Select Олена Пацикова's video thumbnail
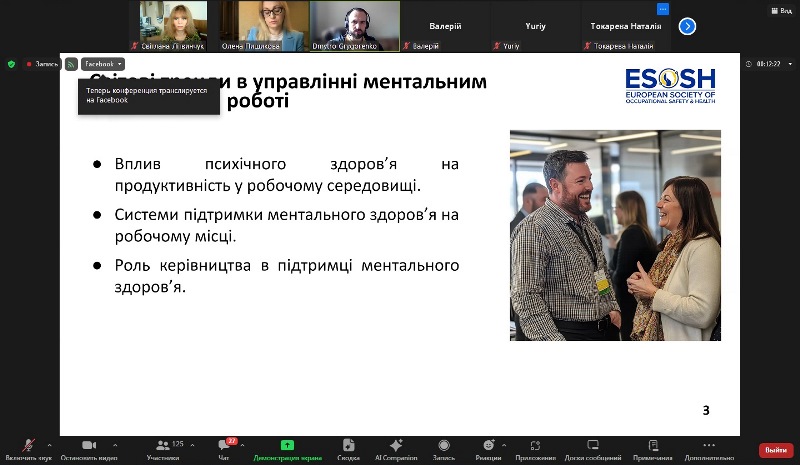The height and width of the screenshot is (465, 800). click(x=264, y=26)
